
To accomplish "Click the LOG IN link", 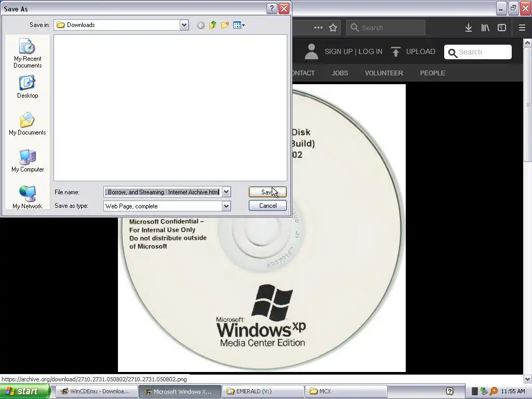I will (x=370, y=51).
